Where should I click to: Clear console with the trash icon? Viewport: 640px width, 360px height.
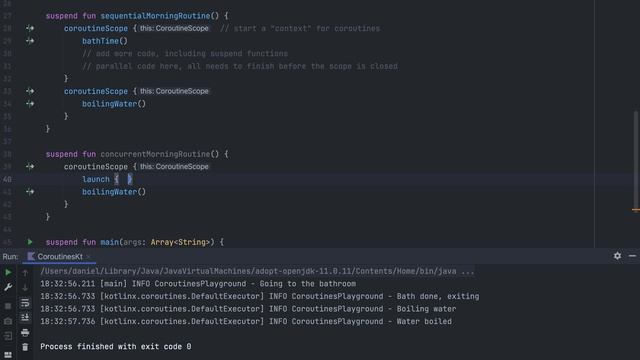pos(25,347)
